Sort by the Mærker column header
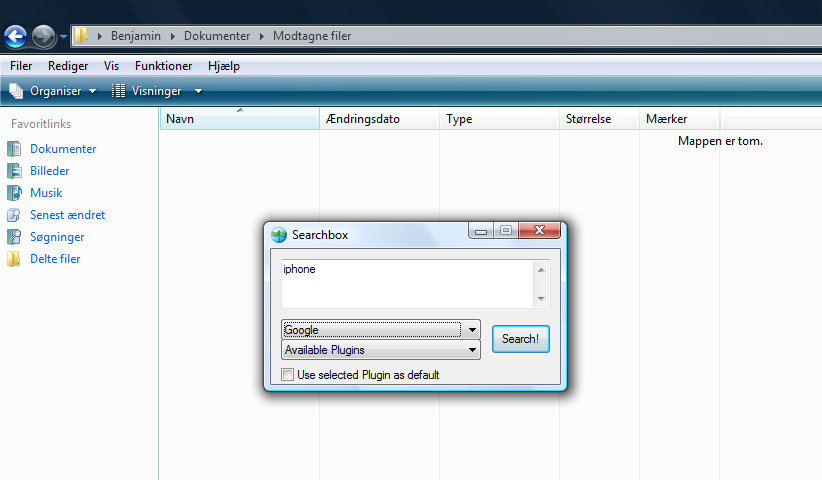Viewport: 822px width, 480px height. pyautogui.click(x=680, y=119)
